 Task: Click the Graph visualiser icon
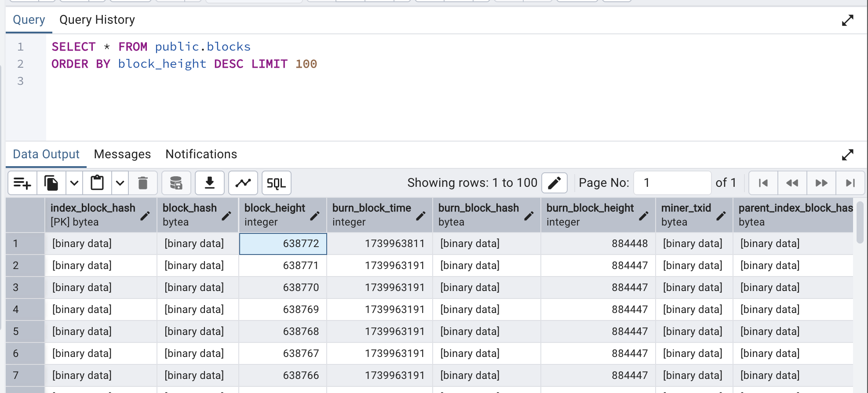(x=243, y=183)
